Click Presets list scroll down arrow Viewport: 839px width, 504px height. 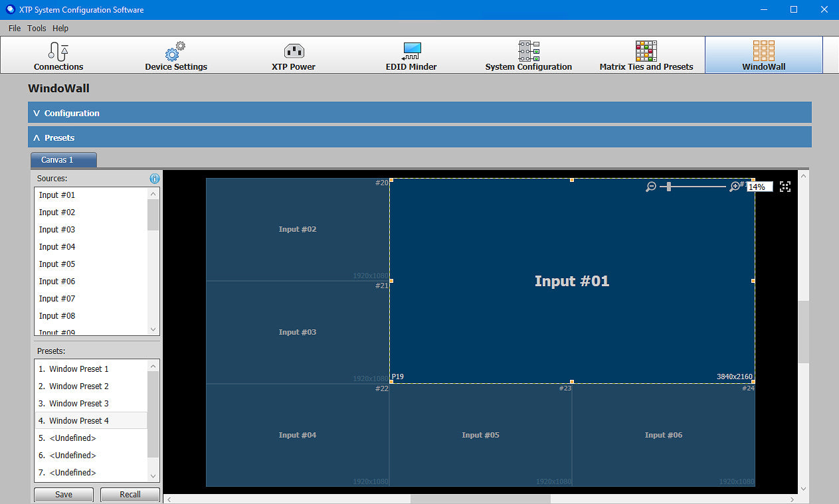(153, 475)
